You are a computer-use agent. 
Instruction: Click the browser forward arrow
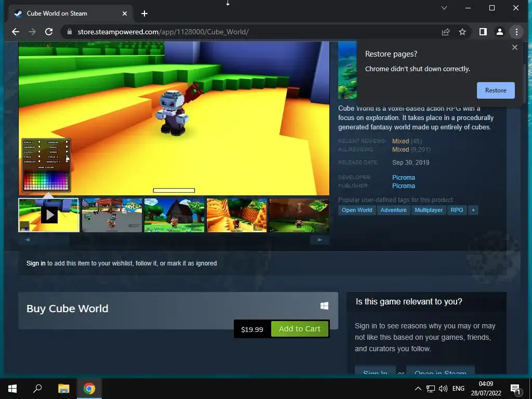coord(32,32)
